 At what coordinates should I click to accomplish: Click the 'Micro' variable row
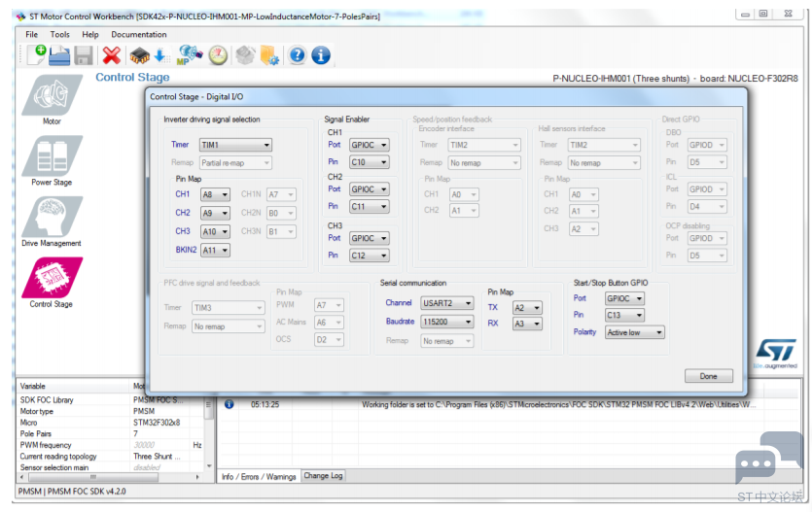coord(111,423)
